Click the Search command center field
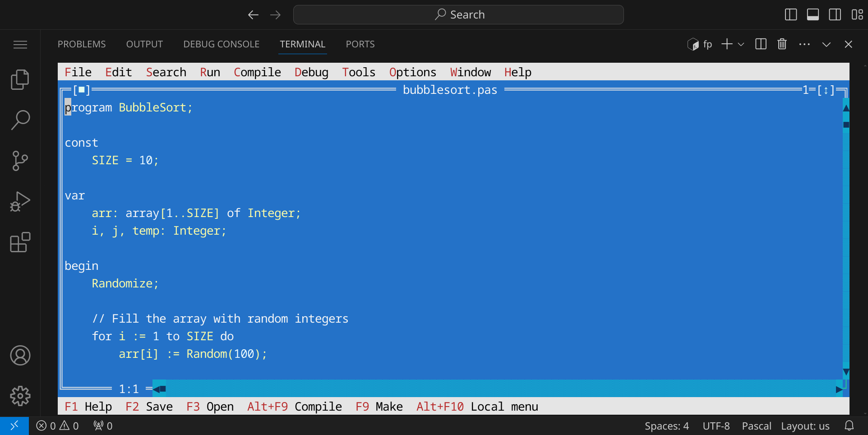868x435 pixels. (458, 15)
